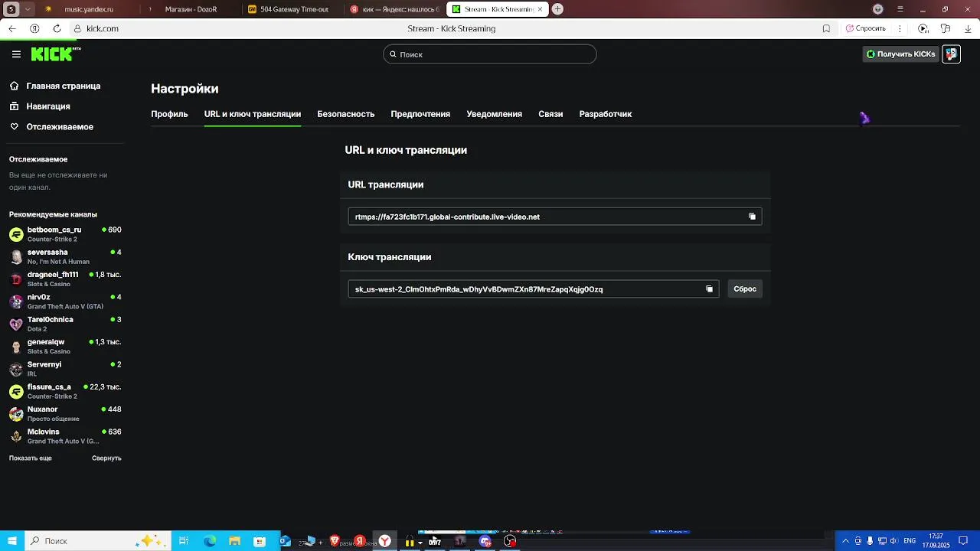This screenshot has height=551, width=980.
Task: Select the URL и ключ трансляции tab
Action: click(x=253, y=114)
